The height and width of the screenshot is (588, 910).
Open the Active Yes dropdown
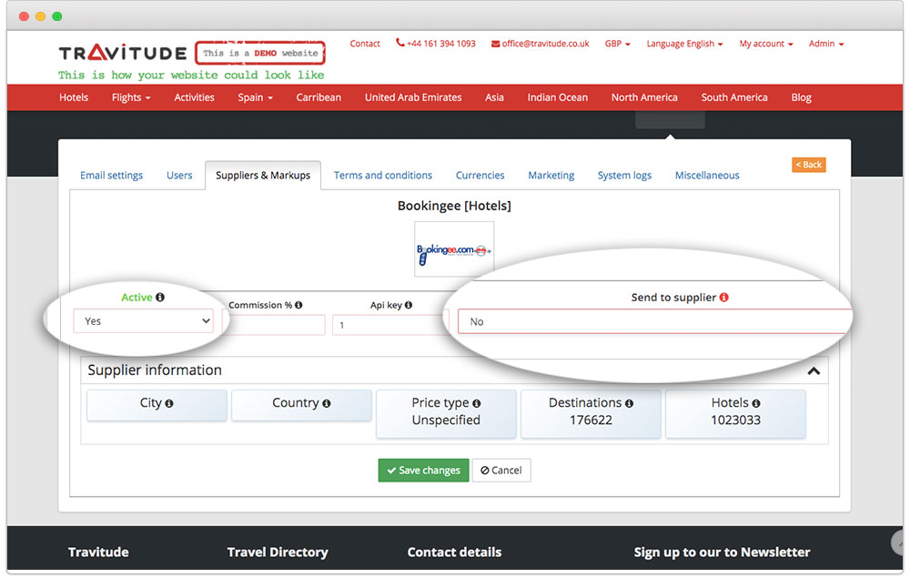(x=144, y=321)
